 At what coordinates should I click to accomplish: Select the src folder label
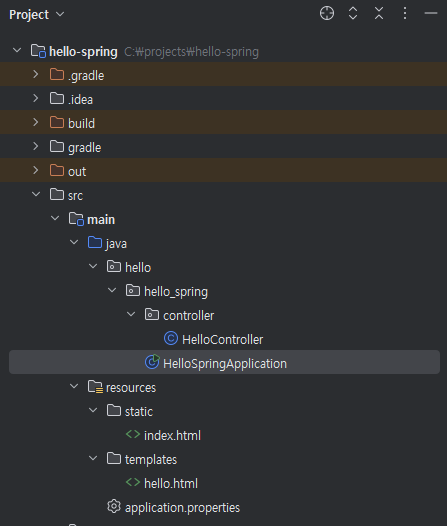75,196
